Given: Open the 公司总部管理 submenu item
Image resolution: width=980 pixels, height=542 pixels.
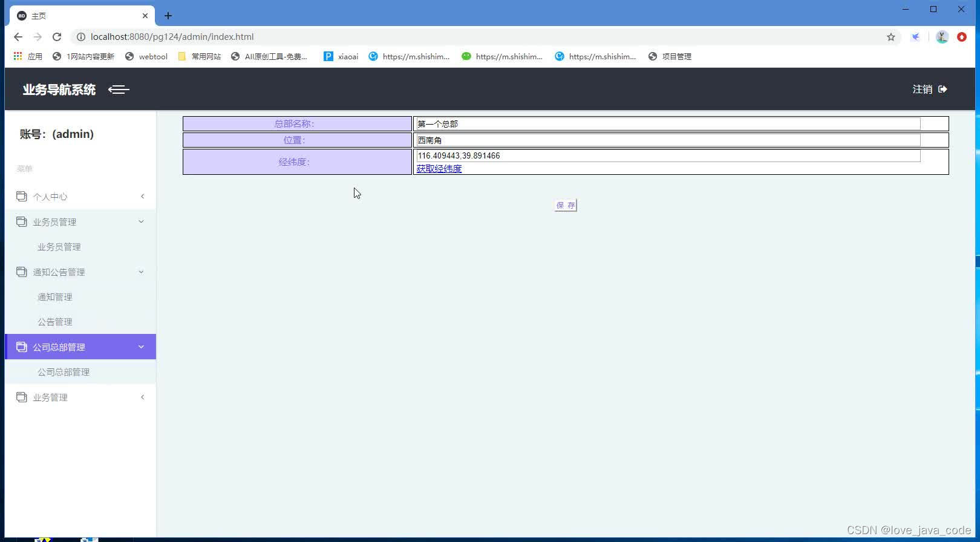Looking at the screenshot, I should (x=64, y=372).
